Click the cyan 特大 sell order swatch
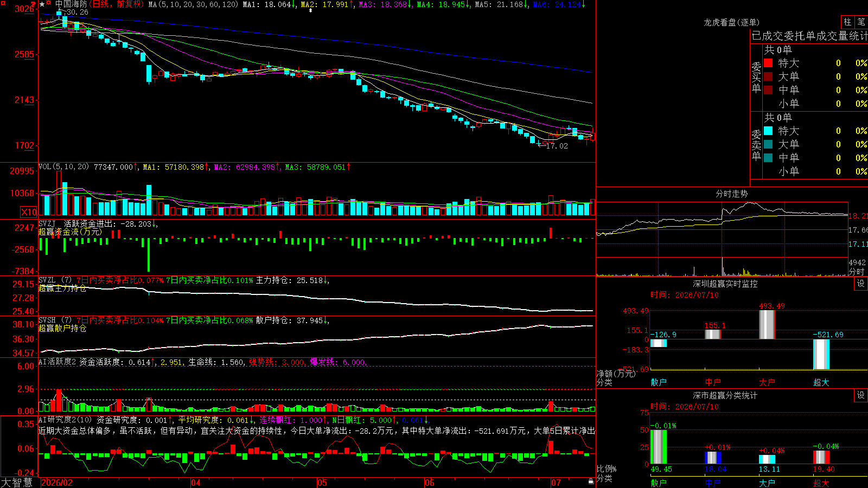The height and width of the screenshot is (488, 868). tap(768, 131)
